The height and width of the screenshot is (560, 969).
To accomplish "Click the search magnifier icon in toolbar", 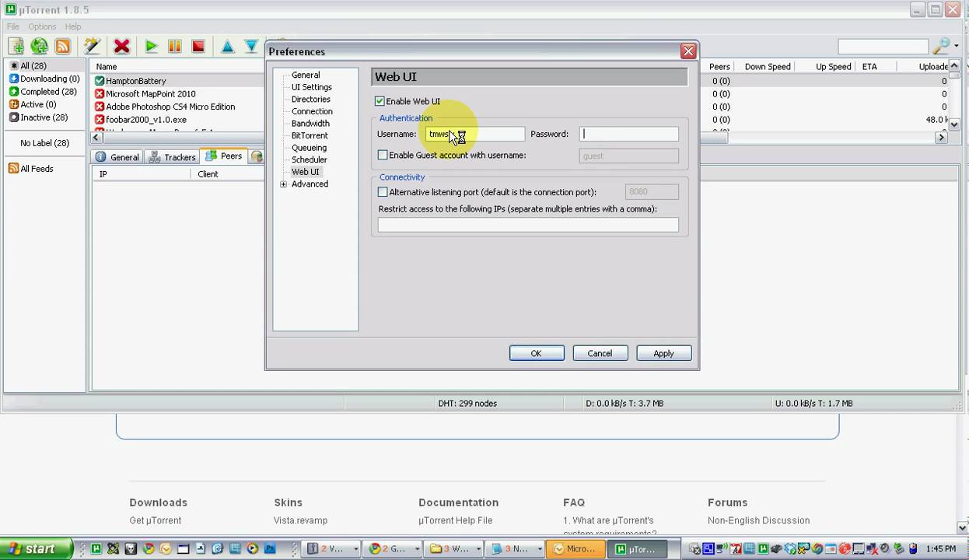I will (941, 47).
